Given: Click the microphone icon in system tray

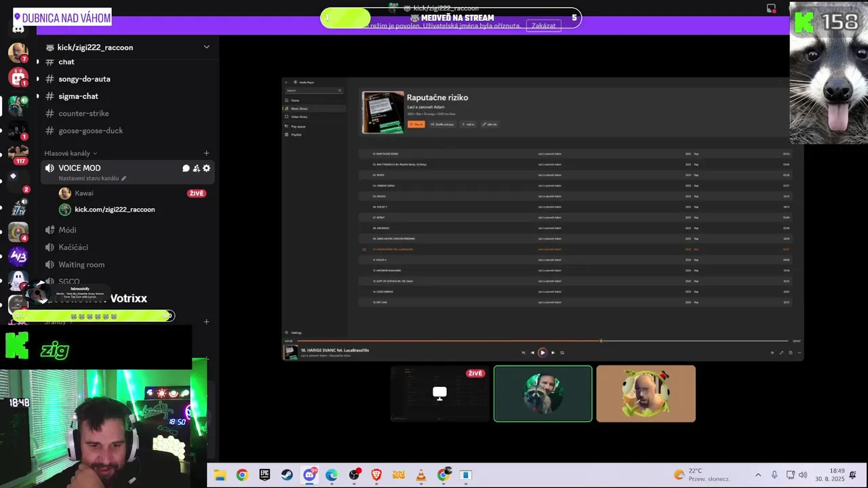Looking at the screenshot, I should 774,475.
